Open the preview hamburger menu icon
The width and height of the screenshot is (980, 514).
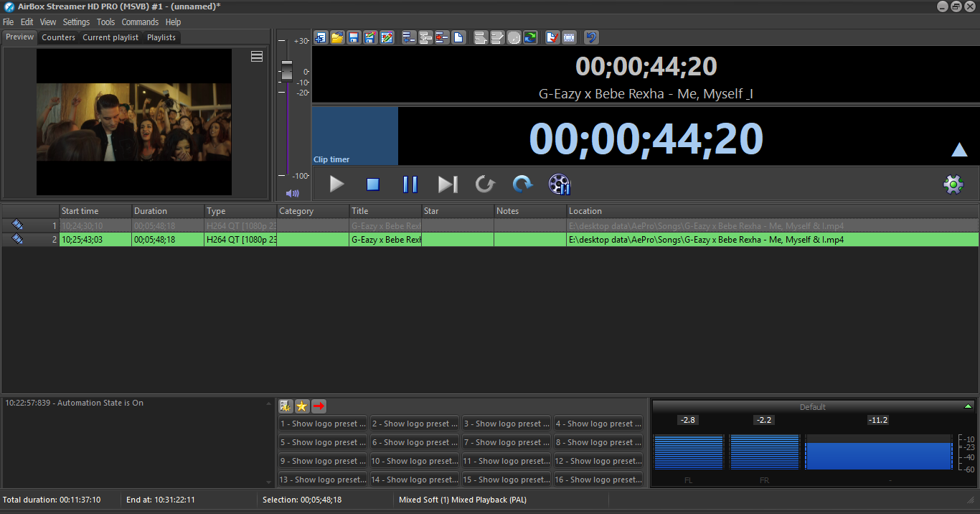257,57
